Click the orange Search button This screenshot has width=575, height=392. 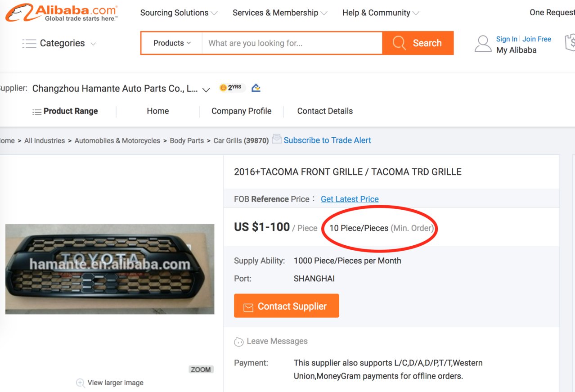(x=418, y=43)
